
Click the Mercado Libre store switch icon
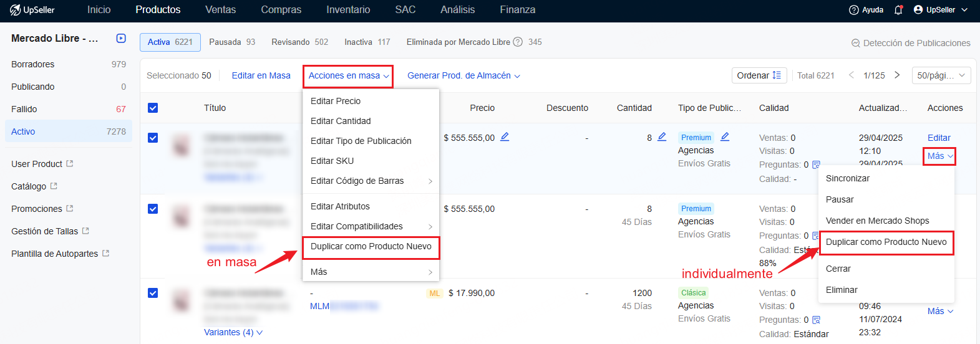(121, 39)
